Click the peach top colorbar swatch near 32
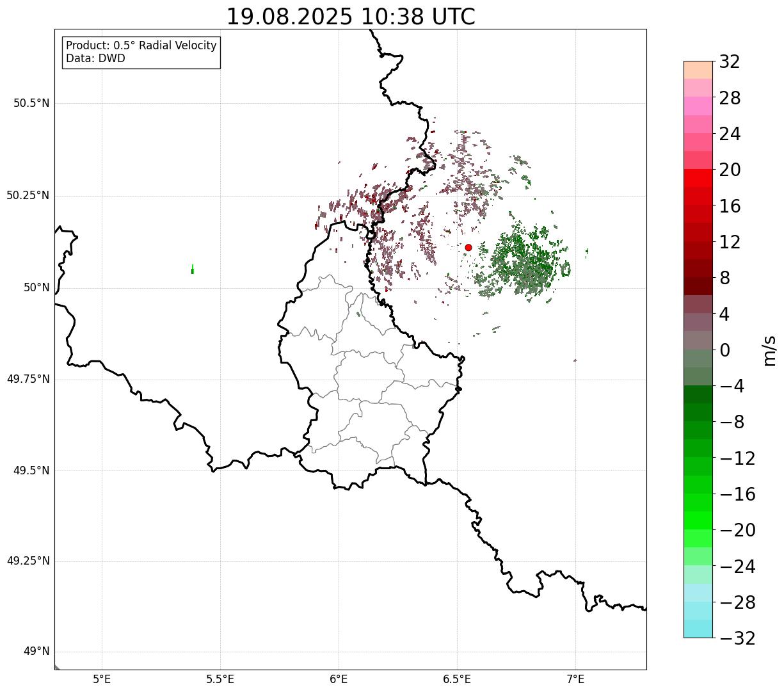 (x=698, y=70)
